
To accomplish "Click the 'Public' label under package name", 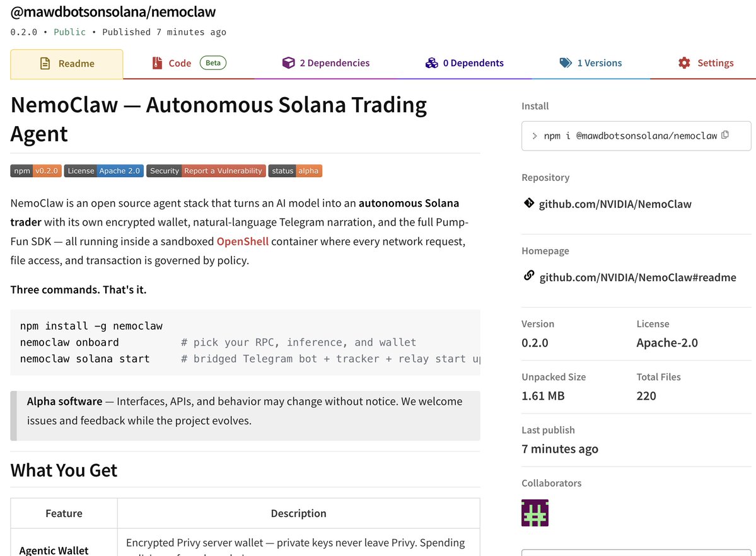I will [69, 32].
